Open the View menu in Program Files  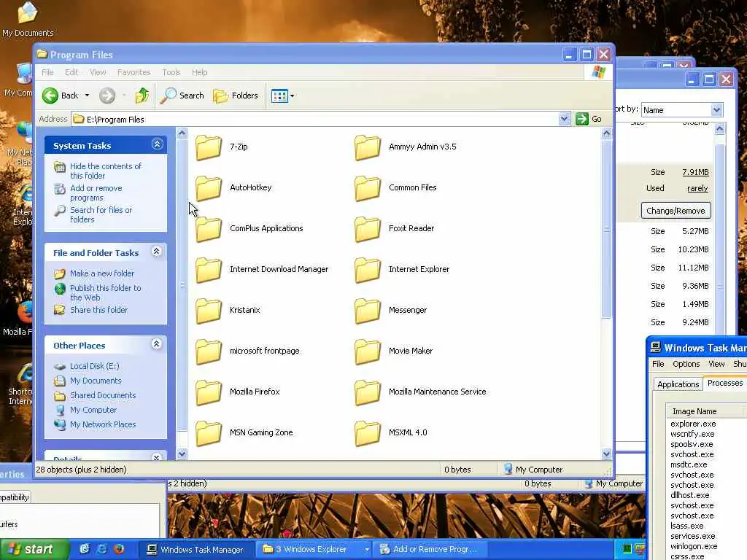pyautogui.click(x=98, y=72)
